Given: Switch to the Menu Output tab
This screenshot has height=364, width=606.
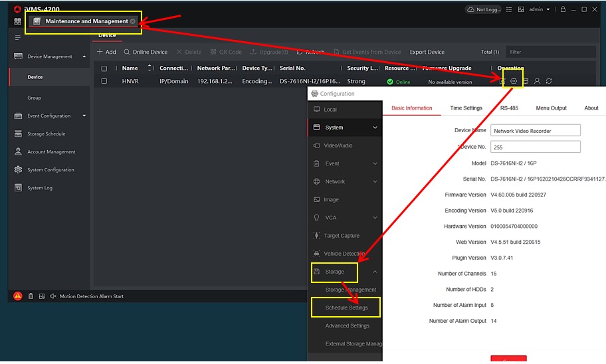Looking at the screenshot, I should click(x=551, y=108).
